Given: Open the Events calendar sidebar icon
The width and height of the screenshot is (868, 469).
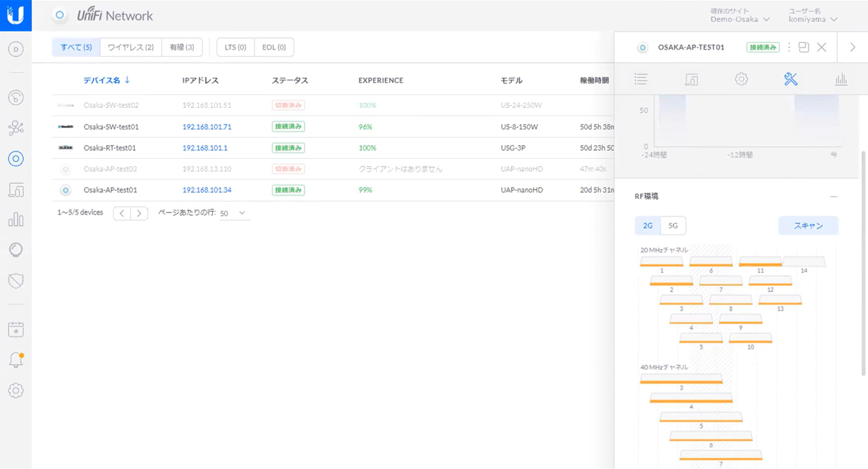Looking at the screenshot, I should (16, 329).
